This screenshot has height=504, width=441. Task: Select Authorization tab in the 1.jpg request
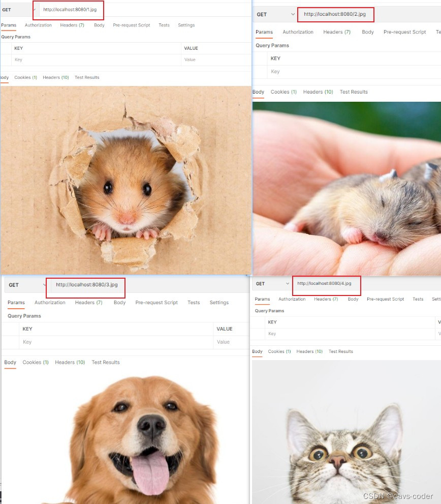pyautogui.click(x=38, y=25)
